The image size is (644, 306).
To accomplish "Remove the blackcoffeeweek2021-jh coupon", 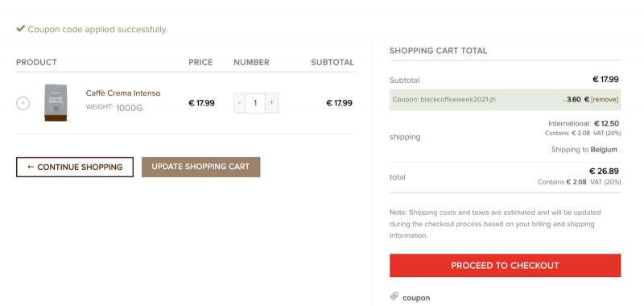I will (605, 99).
